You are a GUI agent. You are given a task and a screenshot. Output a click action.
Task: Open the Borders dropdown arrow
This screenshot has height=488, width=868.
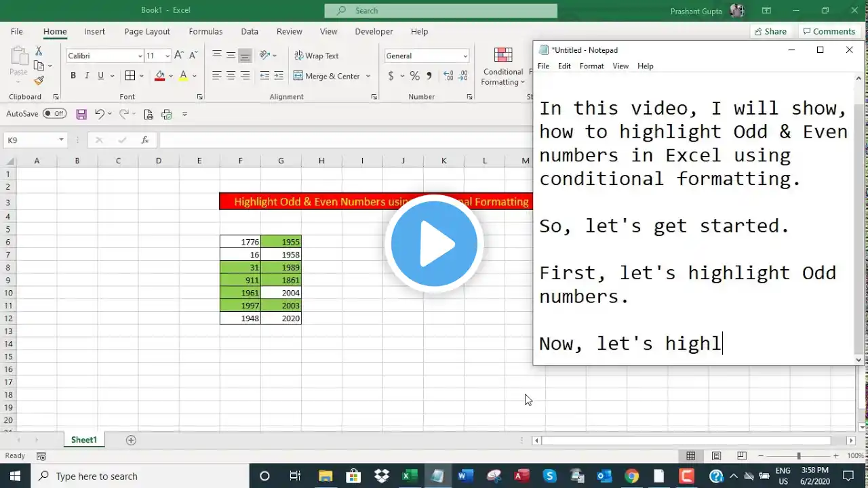140,76
